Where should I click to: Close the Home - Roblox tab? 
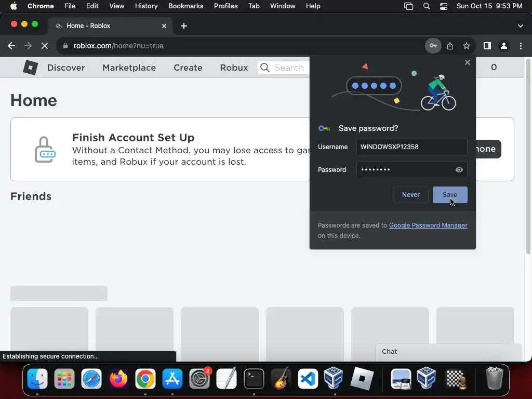(x=164, y=26)
